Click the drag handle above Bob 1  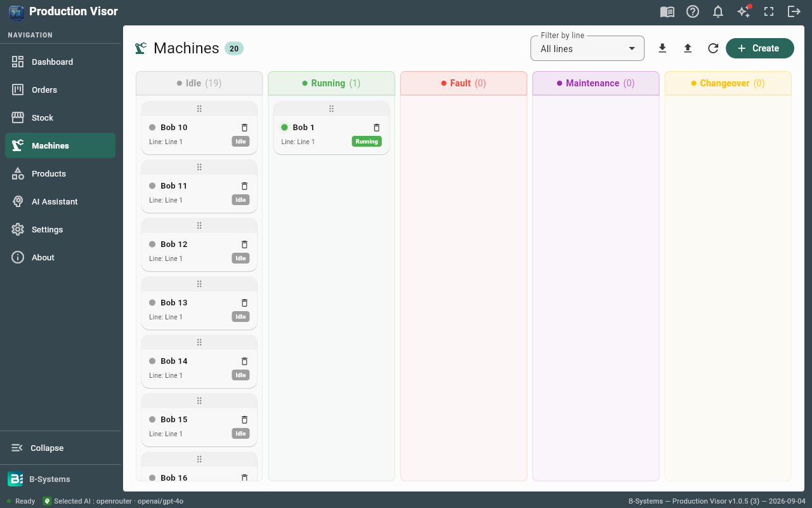331,109
